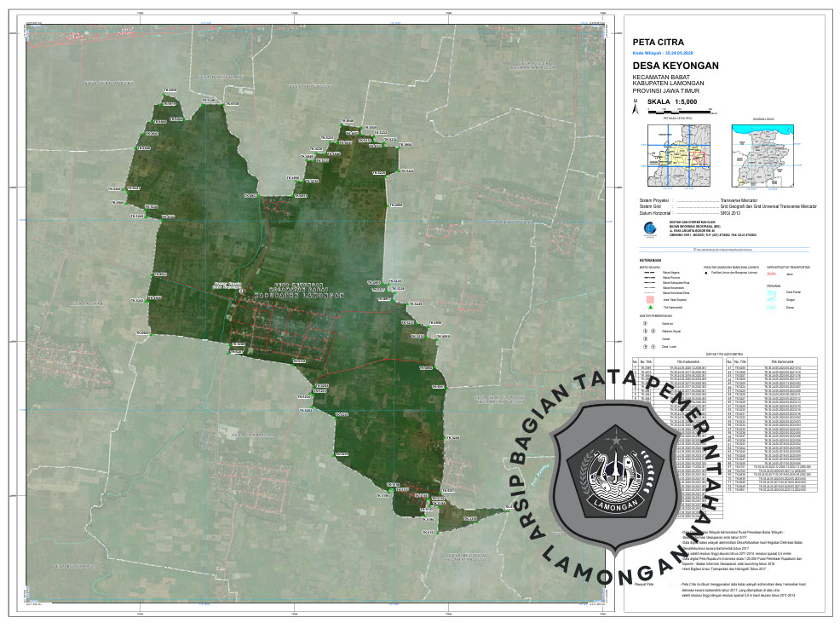The height and width of the screenshot is (629, 840).
Task: Click the north arrow compass symbol
Action: tap(635, 107)
